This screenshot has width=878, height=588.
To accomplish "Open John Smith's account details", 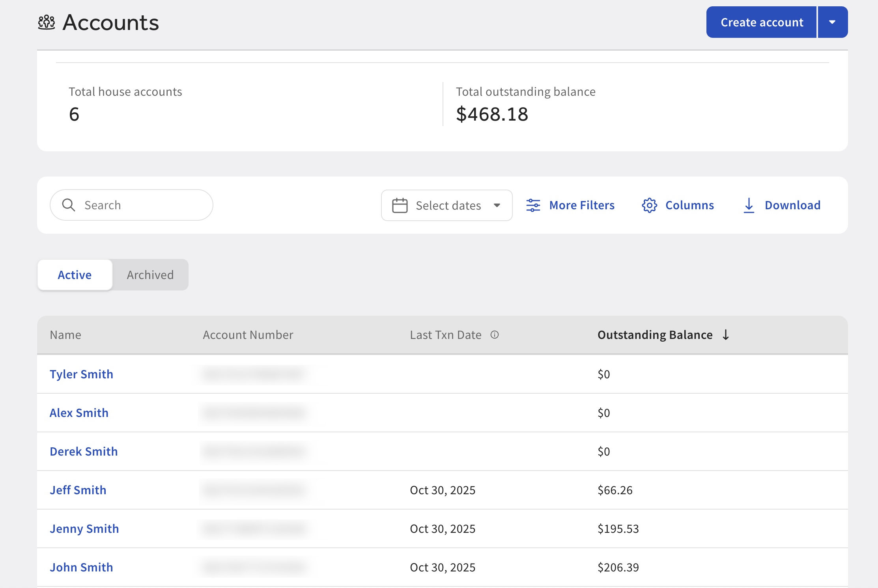I will tap(81, 567).
